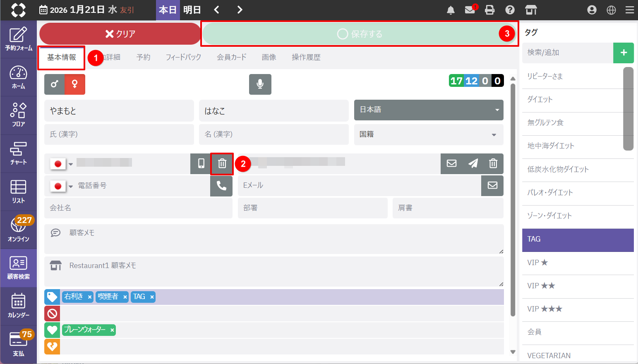This screenshot has width=638, height=364.
Task: Click the microphone voice input button
Action: coord(260,84)
